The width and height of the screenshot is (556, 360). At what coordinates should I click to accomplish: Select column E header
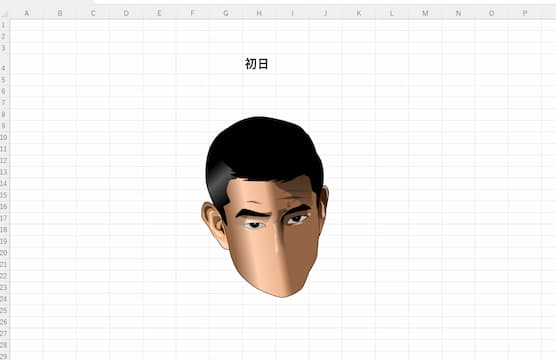click(160, 13)
